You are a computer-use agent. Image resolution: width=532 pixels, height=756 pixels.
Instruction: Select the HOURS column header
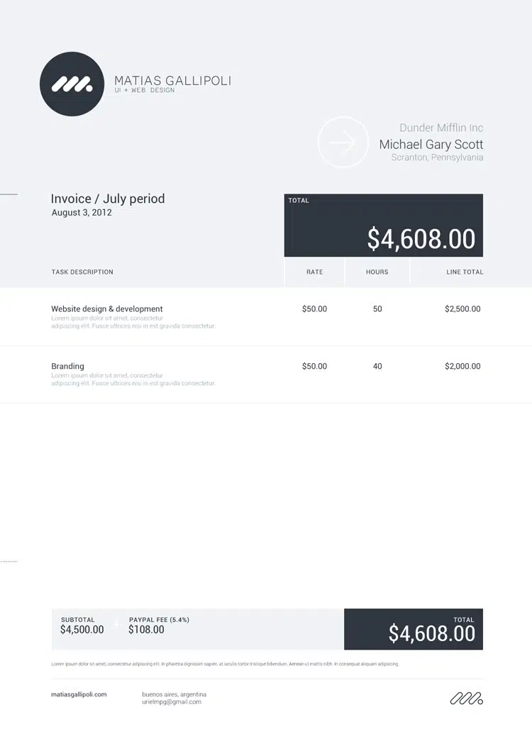(377, 272)
